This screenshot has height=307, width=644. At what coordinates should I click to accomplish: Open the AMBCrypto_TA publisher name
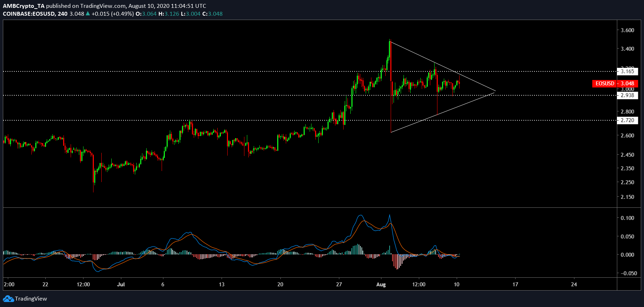24,6
